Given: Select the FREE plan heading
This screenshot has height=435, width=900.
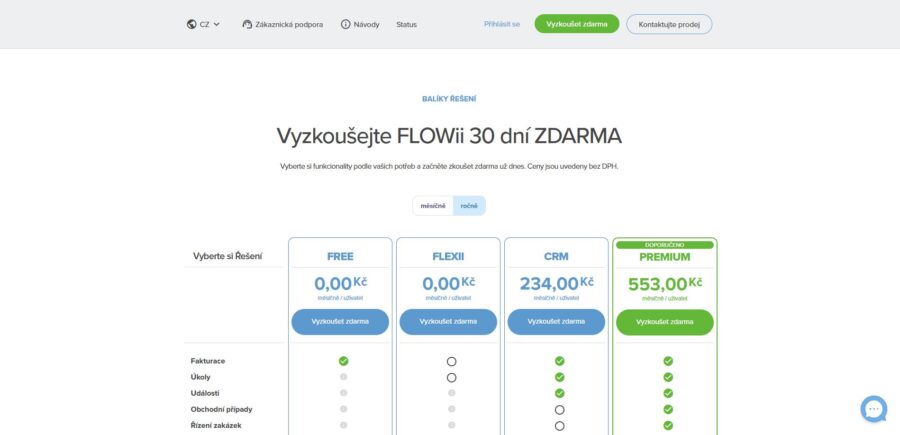Looking at the screenshot, I should coord(340,257).
